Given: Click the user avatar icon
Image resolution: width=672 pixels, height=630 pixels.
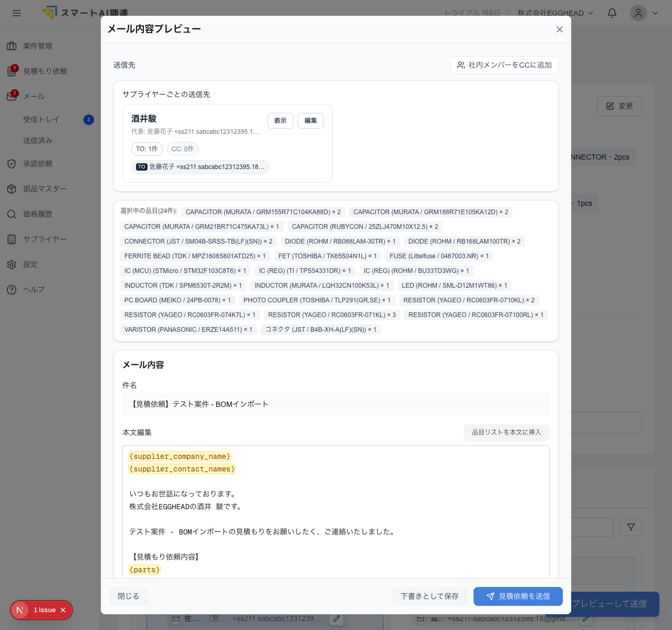Looking at the screenshot, I should (638, 13).
